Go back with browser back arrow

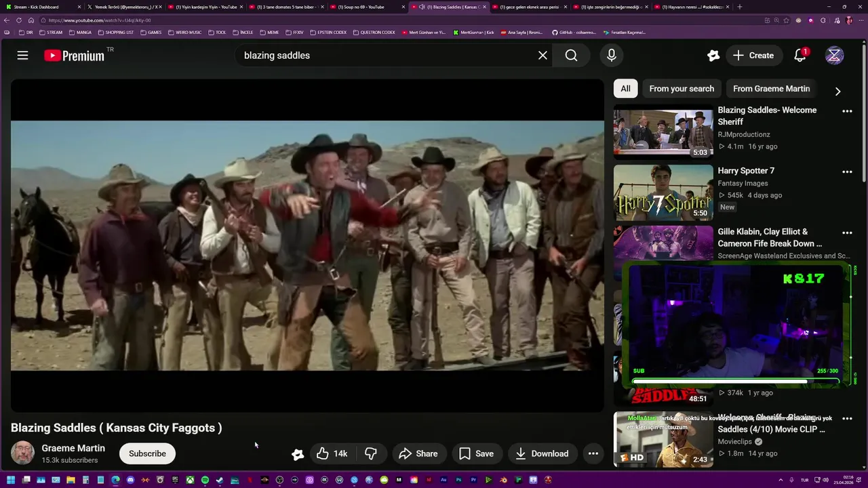click(7, 20)
